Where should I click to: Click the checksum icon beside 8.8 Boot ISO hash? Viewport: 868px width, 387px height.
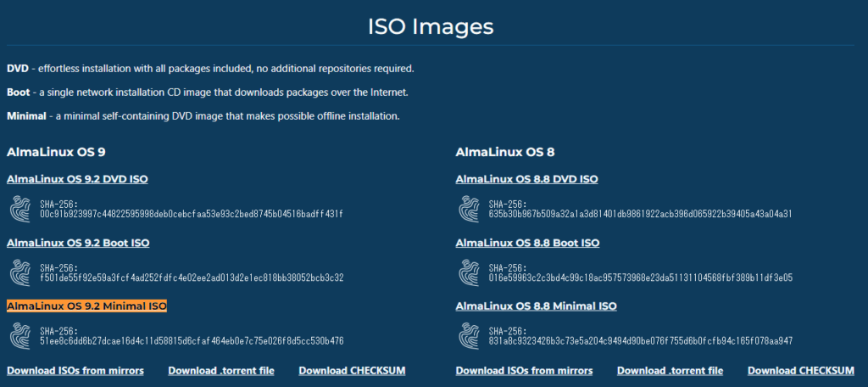pyautogui.click(x=470, y=272)
